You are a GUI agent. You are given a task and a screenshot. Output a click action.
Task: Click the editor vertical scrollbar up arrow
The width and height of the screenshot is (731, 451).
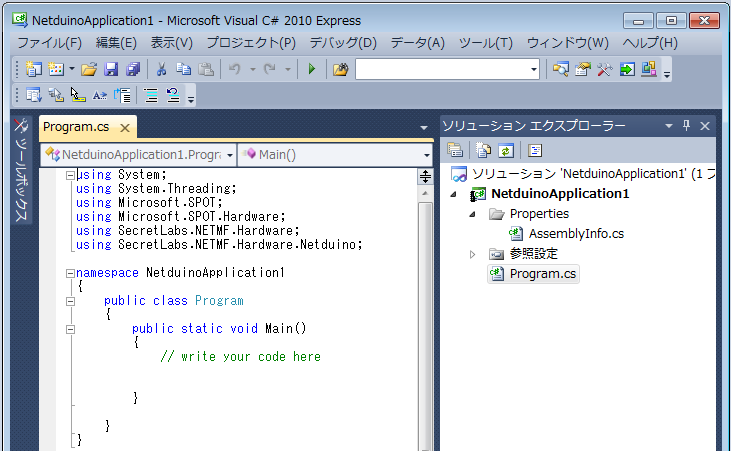point(425,193)
